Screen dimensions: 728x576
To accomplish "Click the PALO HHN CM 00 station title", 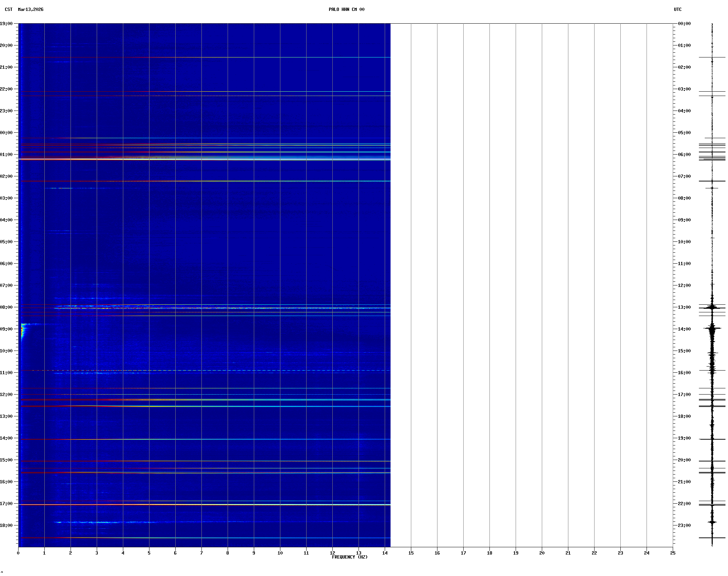I will click(346, 9).
